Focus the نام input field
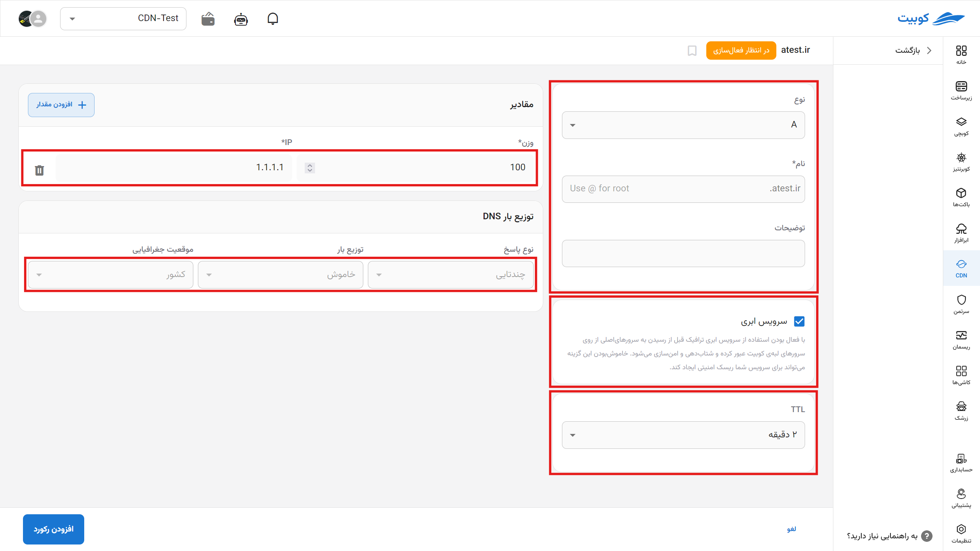The height and width of the screenshot is (551, 980). [x=683, y=189]
